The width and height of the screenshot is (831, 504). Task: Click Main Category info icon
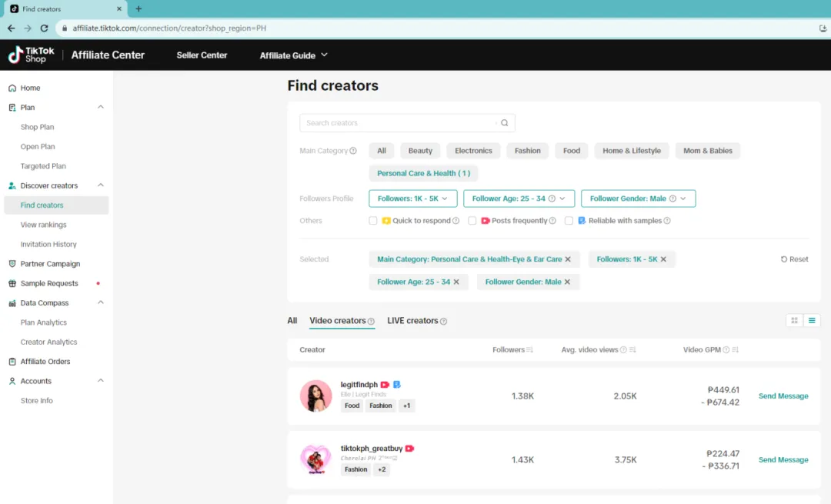click(353, 151)
